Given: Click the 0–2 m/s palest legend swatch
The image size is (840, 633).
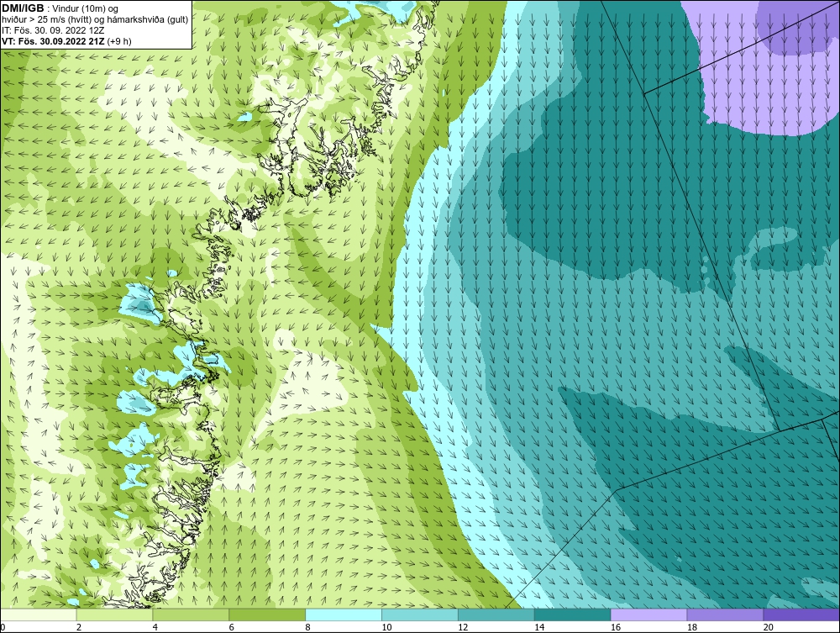Looking at the screenshot, I should pyautogui.click(x=39, y=615).
